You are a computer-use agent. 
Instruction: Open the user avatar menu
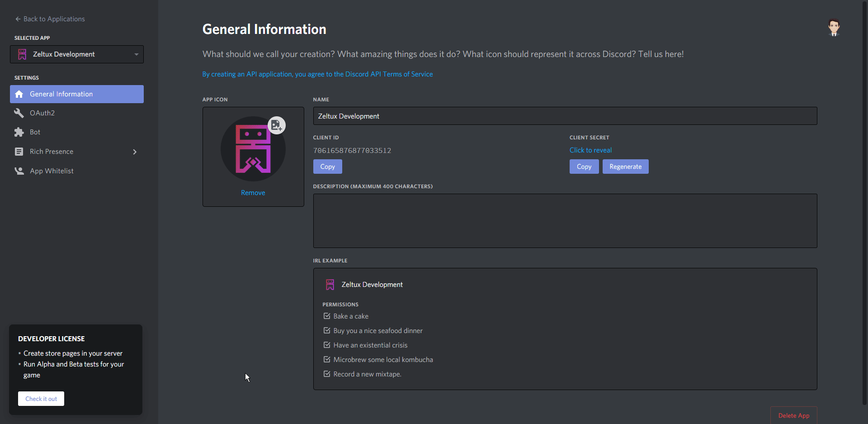point(834,28)
